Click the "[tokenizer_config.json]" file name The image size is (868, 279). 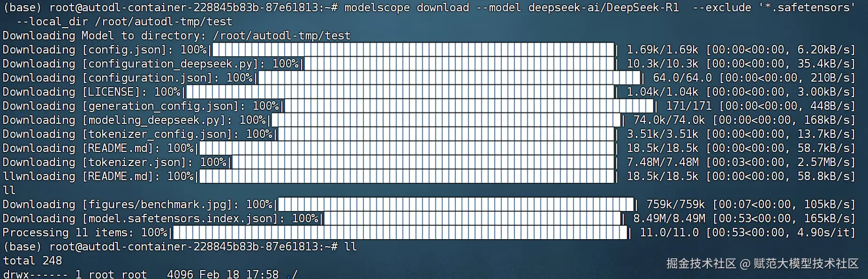pyautogui.click(x=157, y=134)
